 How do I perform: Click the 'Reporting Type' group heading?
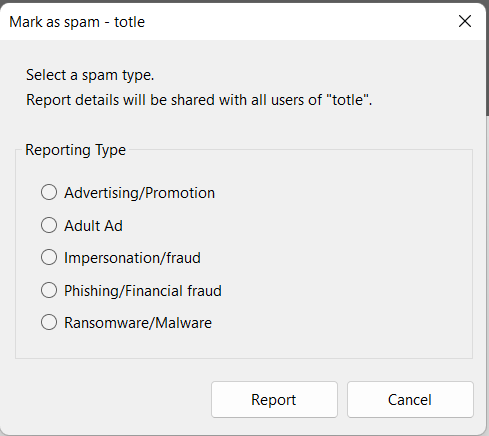tap(76, 150)
